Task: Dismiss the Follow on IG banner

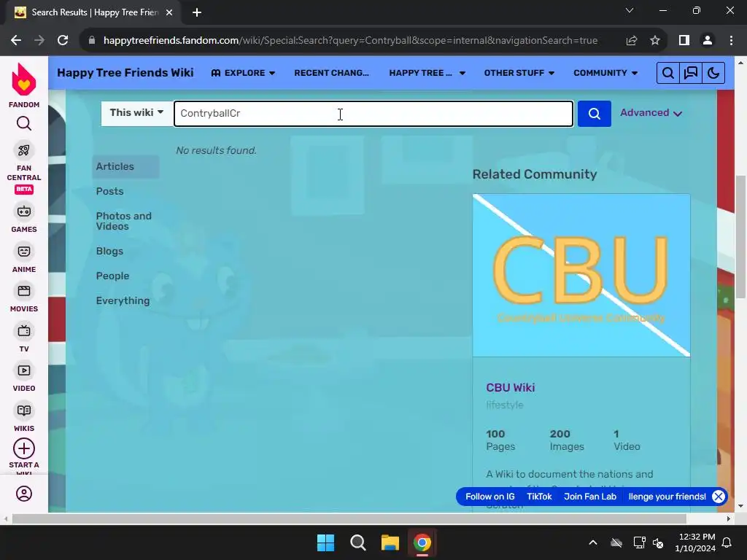Action: (719, 497)
